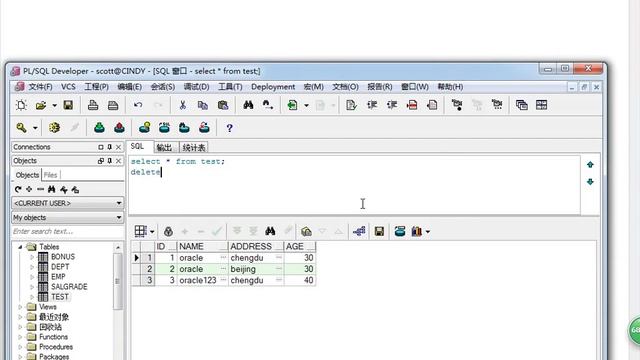This screenshot has height=360, width=640.
Task: Expand the Views tree node
Action: [x=20, y=307]
